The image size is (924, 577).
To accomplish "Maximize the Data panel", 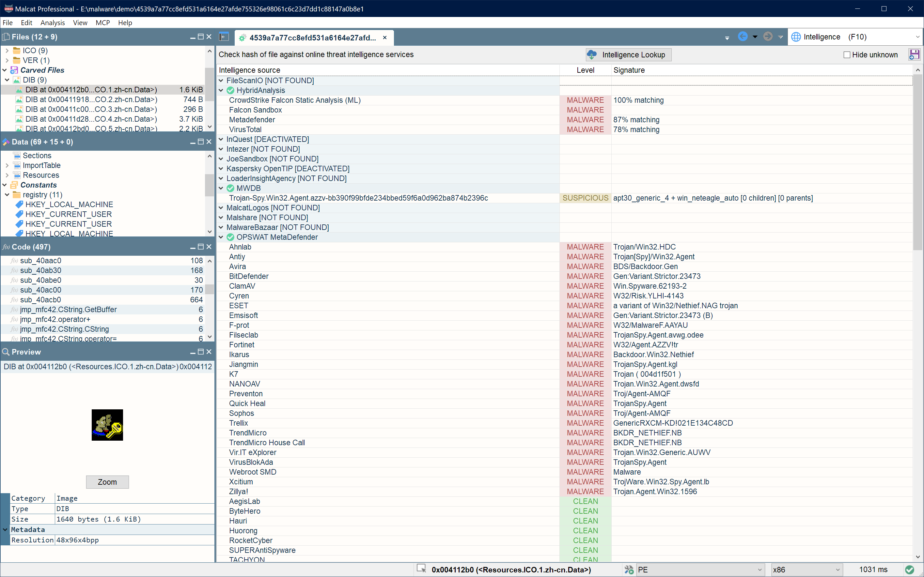I will click(x=201, y=142).
